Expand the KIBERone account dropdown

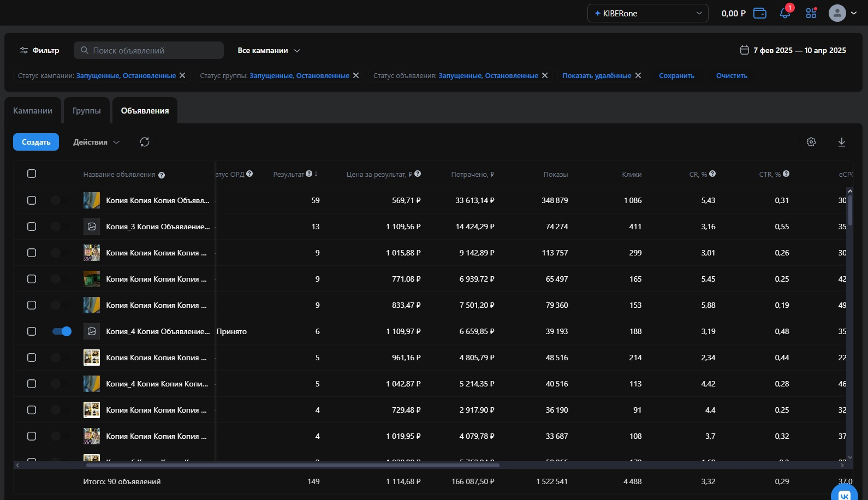(x=647, y=13)
